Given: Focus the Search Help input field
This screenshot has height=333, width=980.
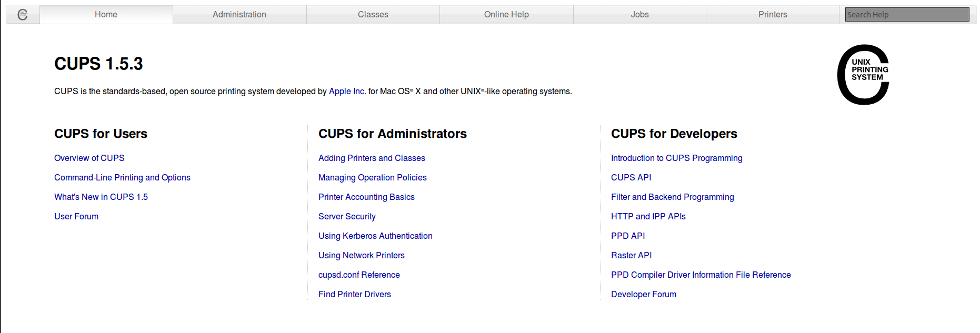Looking at the screenshot, I should (907, 15).
